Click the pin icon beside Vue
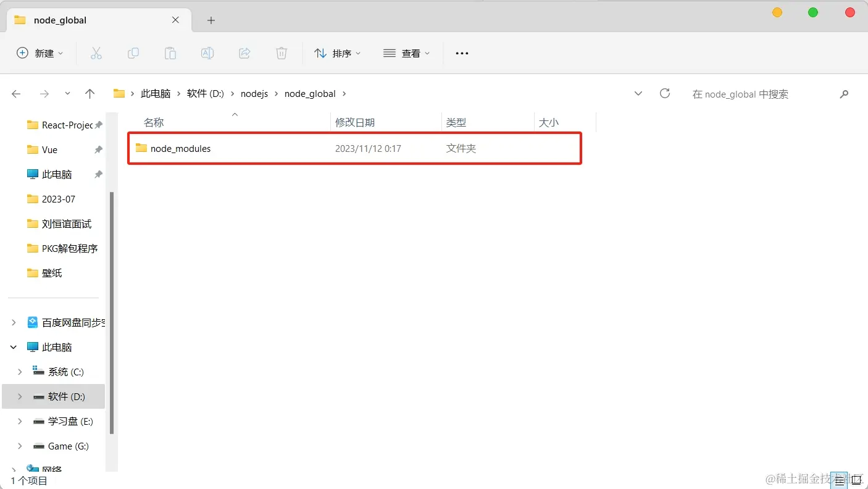Image resolution: width=868 pixels, height=489 pixels. click(x=98, y=149)
